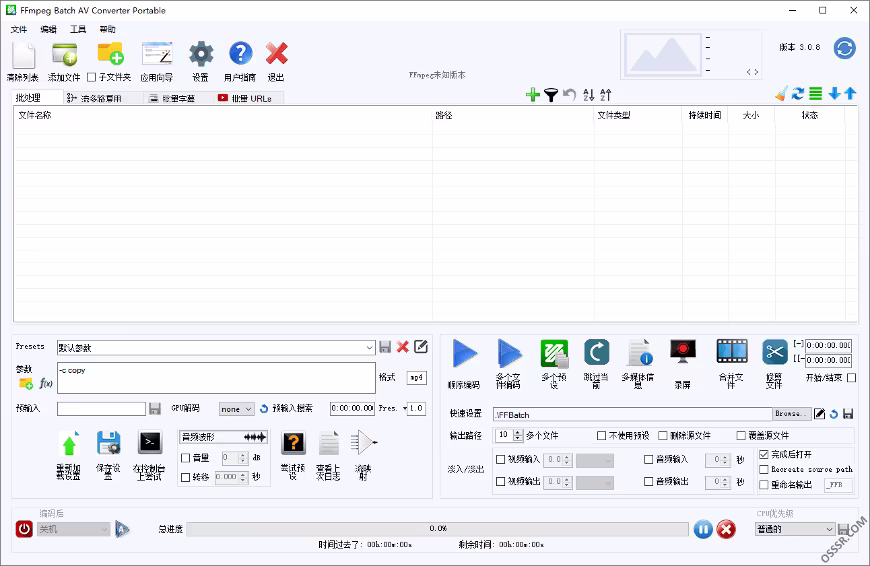Image resolution: width=870 pixels, height=566 pixels.
Task: Enable the 开始/结束 start/end checkbox
Action: pyautogui.click(x=852, y=378)
